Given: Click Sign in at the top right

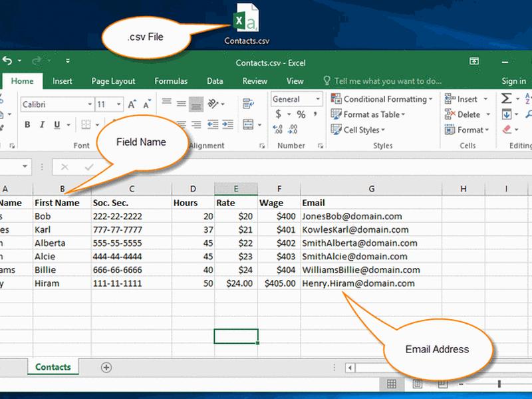Looking at the screenshot, I should (x=513, y=81).
